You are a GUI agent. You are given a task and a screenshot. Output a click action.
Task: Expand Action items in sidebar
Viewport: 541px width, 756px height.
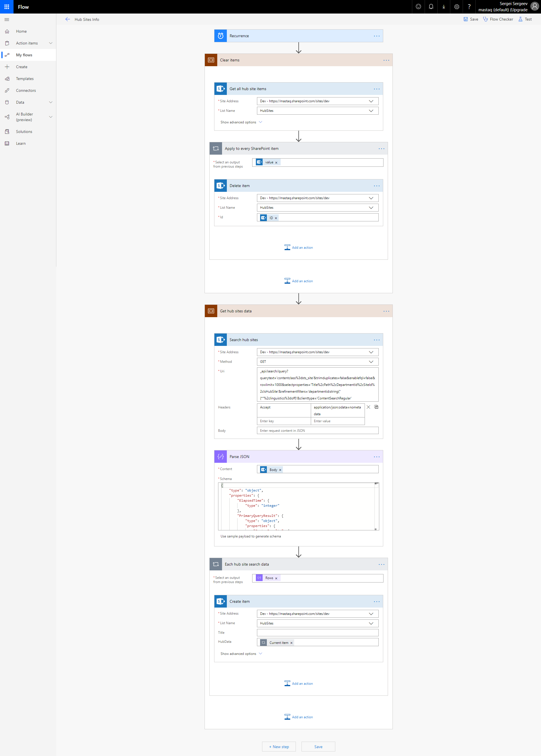click(51, 43)
